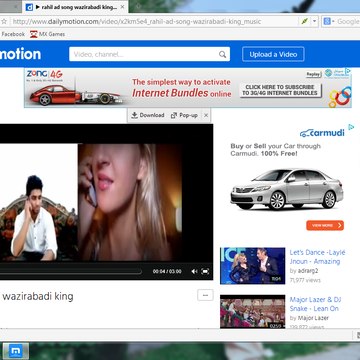Open the adrarg2 channel link

[308, 271]
